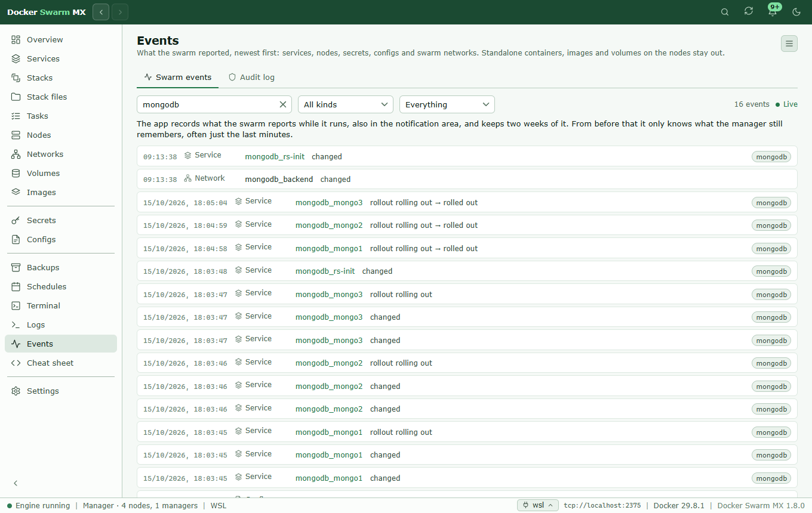Open Schedules page
This screenshot has height=513, width=812.
pyautogui.click(x=61, y=286)
